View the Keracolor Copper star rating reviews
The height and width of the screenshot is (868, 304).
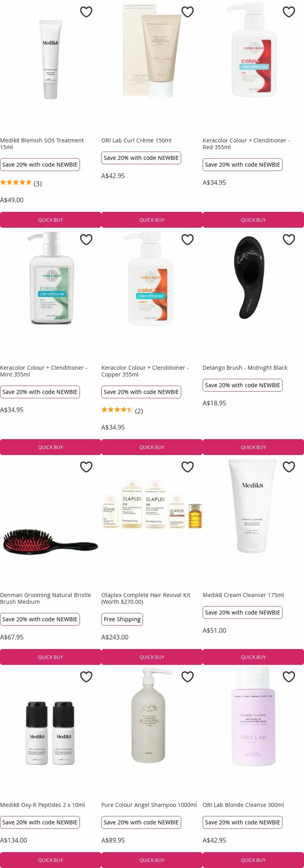(x=122, y=410)
